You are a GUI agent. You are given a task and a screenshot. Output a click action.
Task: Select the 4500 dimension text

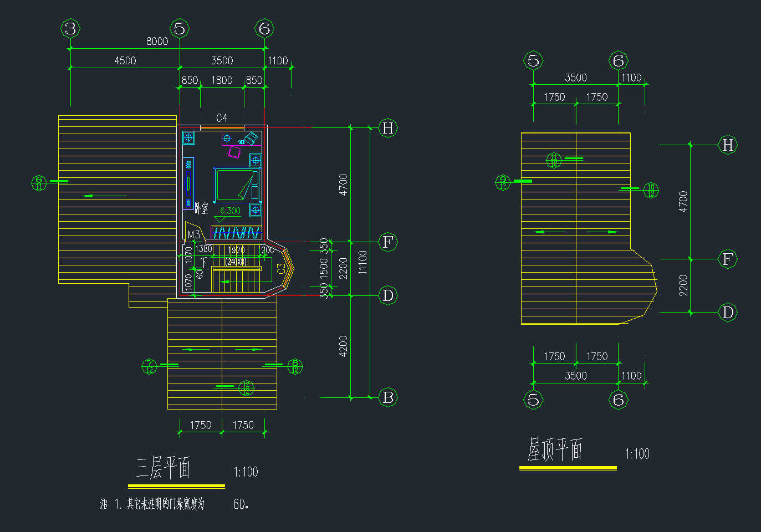[x=125, y=60]
